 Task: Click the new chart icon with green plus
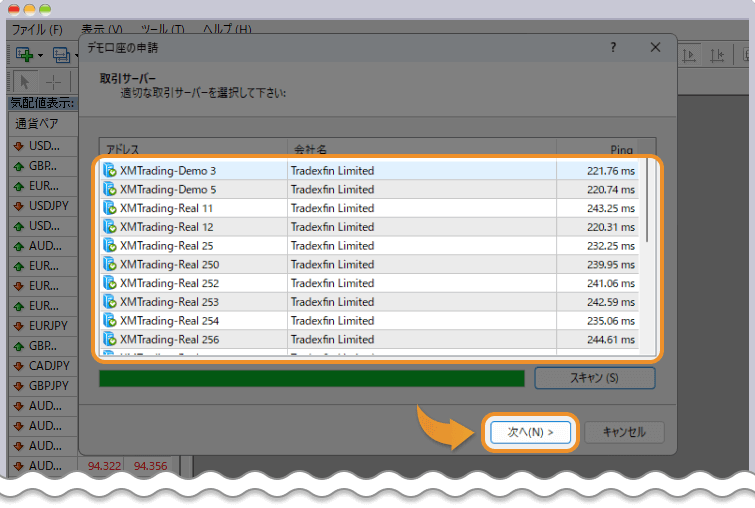[24, 55]
